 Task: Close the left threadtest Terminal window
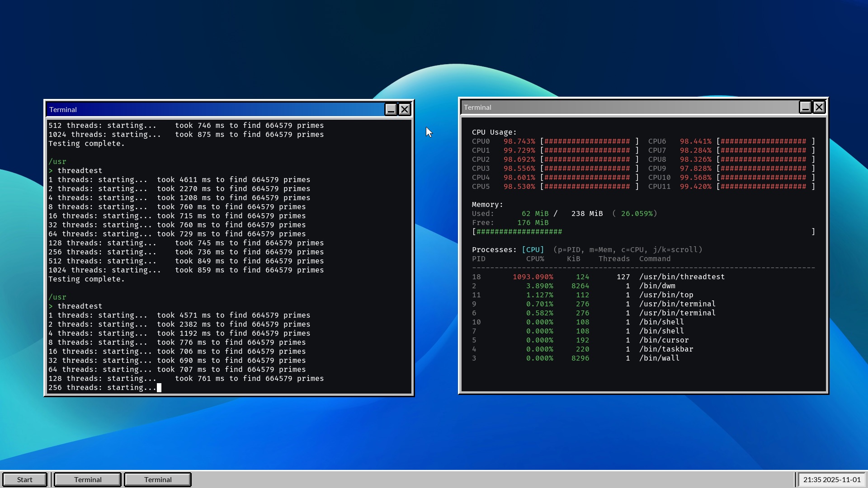(405, 109)
